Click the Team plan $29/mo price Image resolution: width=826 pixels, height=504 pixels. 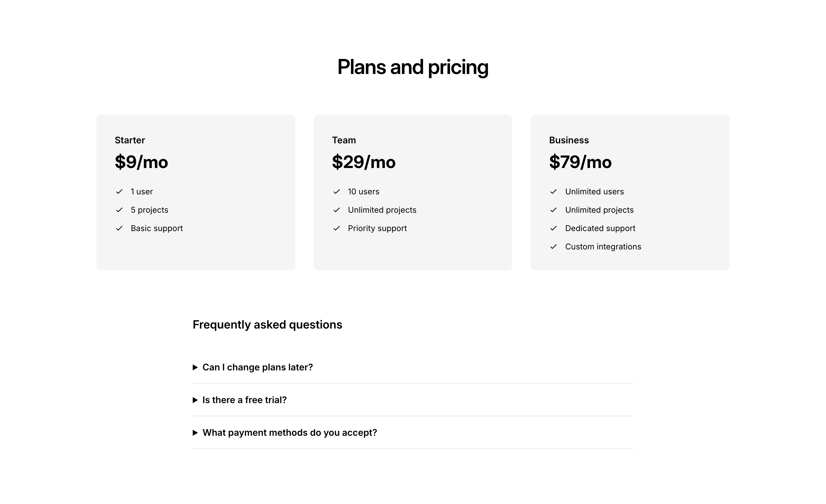363,162
